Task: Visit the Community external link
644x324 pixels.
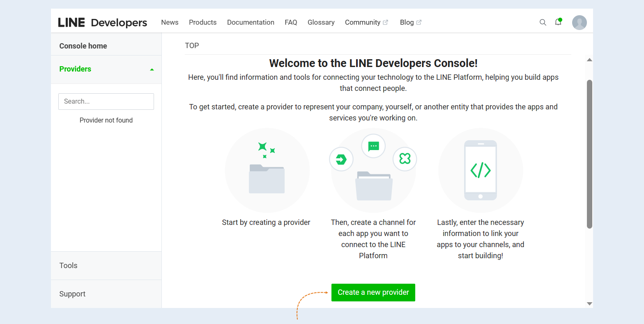Action: [x=366, y=22]
